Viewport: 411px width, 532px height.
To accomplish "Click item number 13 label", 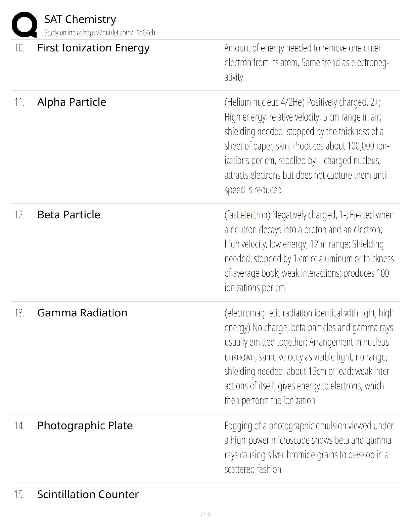I will (19, 313).
